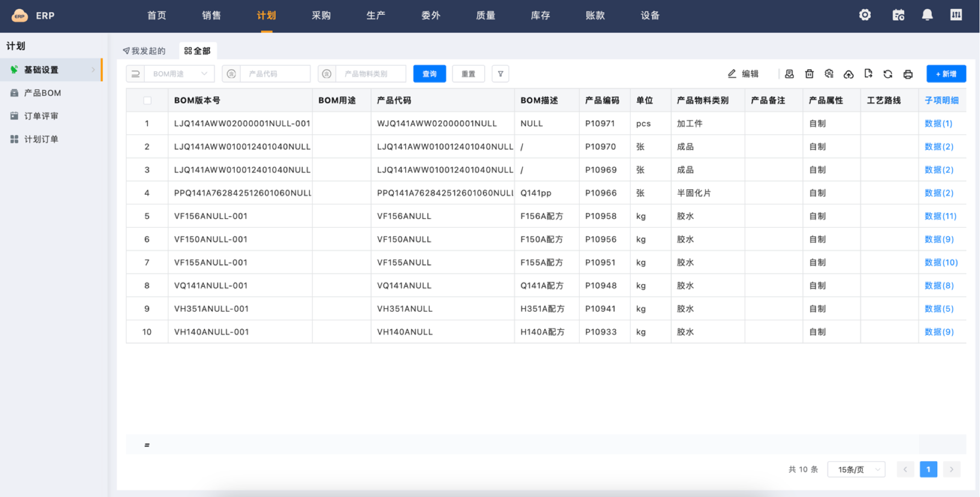Open the 15条/页 page size dropdown
Image resolution: width=980 pixels, height=497 pixels.
tap(856, 470)
